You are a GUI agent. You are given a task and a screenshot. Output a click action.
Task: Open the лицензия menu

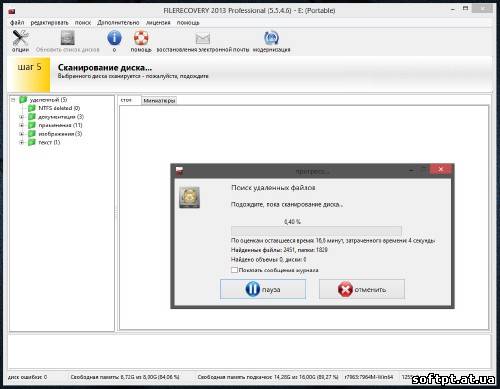(158, 23)
